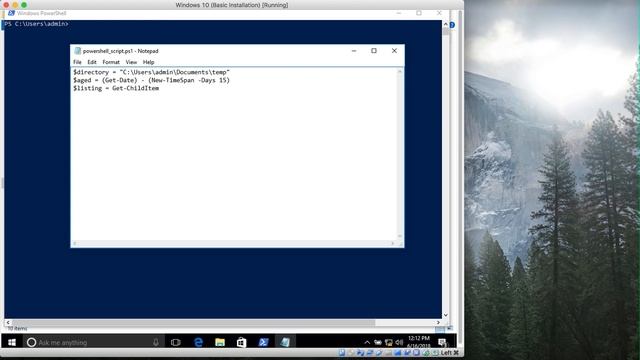Close the Notepad window
This screenshot has width=640, height=360.
click(x=394, y=51)
